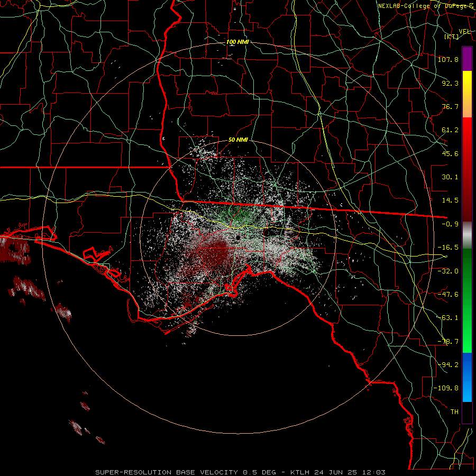Pick the purple segment of the color bar
This screenshot has width=476, height=476.
coord(467,59)
